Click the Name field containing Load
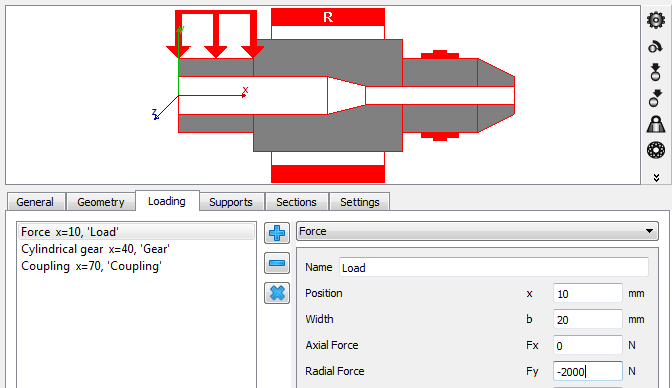Screen dimensions: 672x388 494,268
